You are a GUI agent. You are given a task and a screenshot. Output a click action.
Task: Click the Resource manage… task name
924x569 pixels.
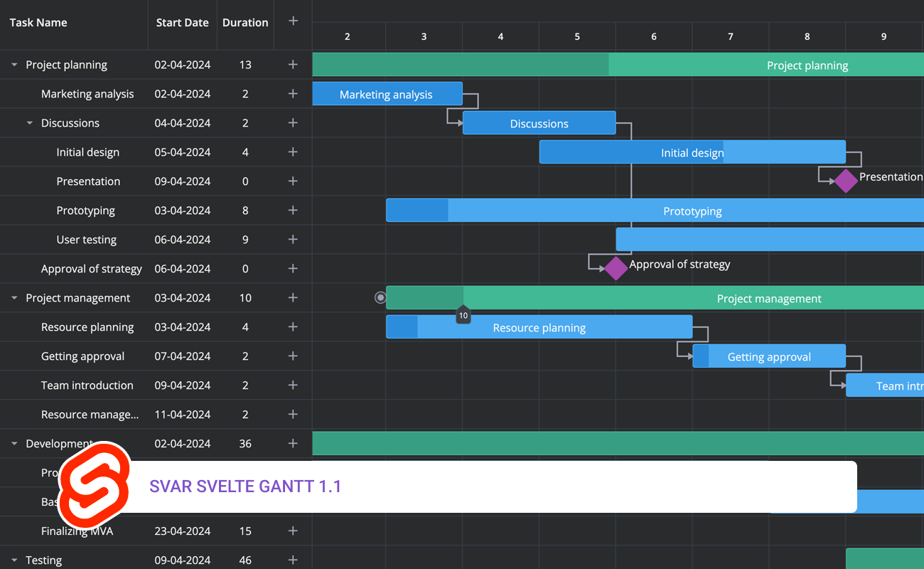point(90,415)
